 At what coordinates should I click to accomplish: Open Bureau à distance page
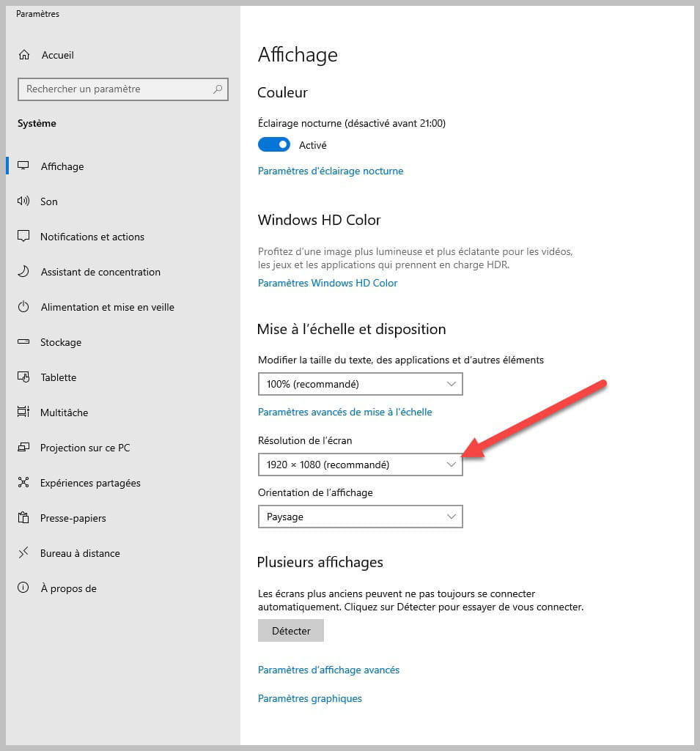80,553
